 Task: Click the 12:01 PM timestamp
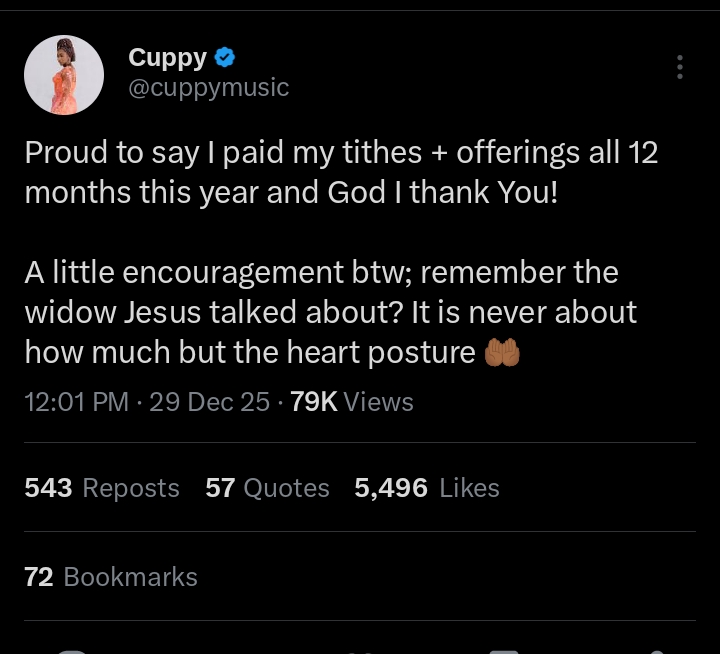pyautogui.click(x=76, y=402)
